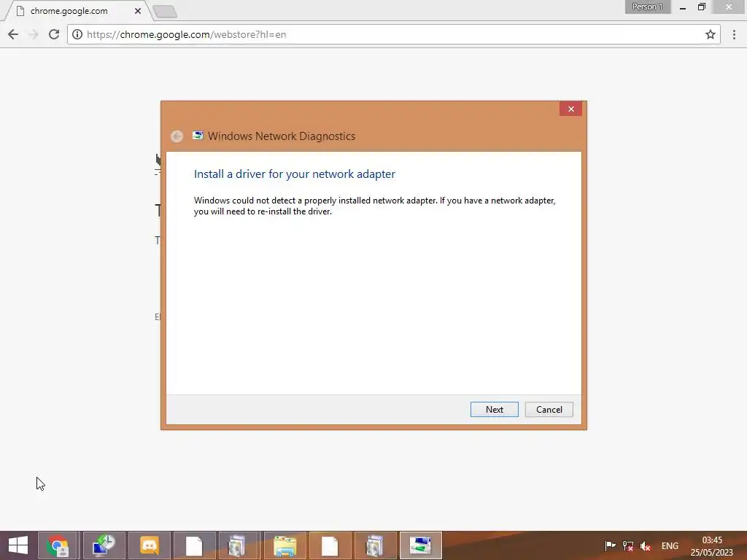Image resolution: width=747 pixels, height=560 pixels.
Task: Go back in Chrome browser
Action: tap(13, 34)
